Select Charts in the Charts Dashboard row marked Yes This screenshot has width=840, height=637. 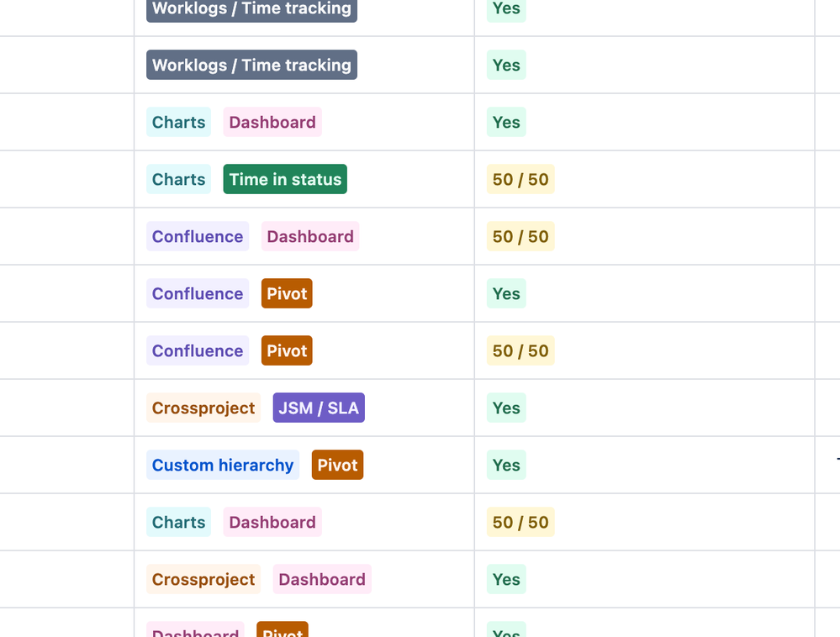178,122
